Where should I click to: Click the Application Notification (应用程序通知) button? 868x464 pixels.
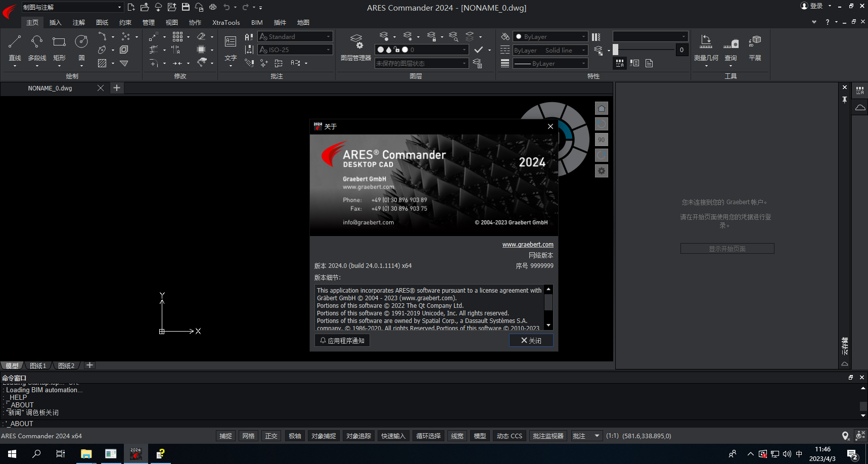(342, 340)
